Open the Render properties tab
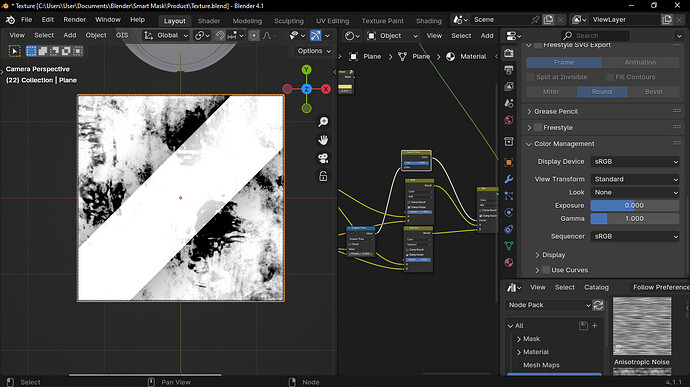Viewport: 690px width, 387px height. [x=509, y=53]
